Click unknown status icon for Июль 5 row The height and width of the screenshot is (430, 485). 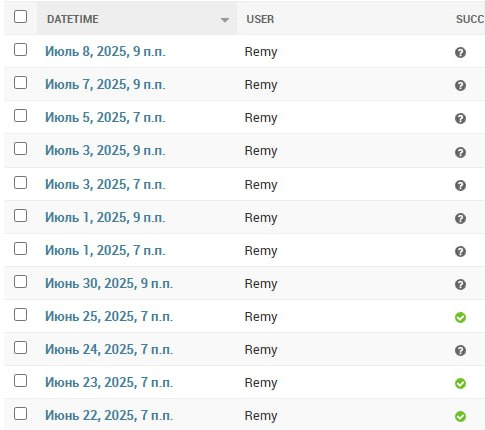(x=460, y=118)
